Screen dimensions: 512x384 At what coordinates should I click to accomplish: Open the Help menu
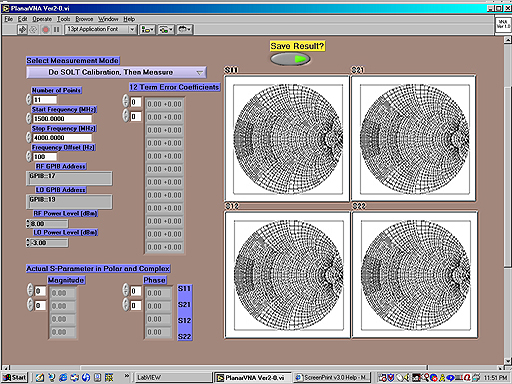129,19
